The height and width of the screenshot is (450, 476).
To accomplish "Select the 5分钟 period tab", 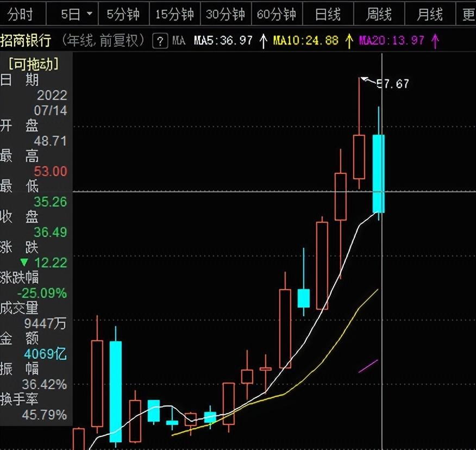I will point(123,14).
